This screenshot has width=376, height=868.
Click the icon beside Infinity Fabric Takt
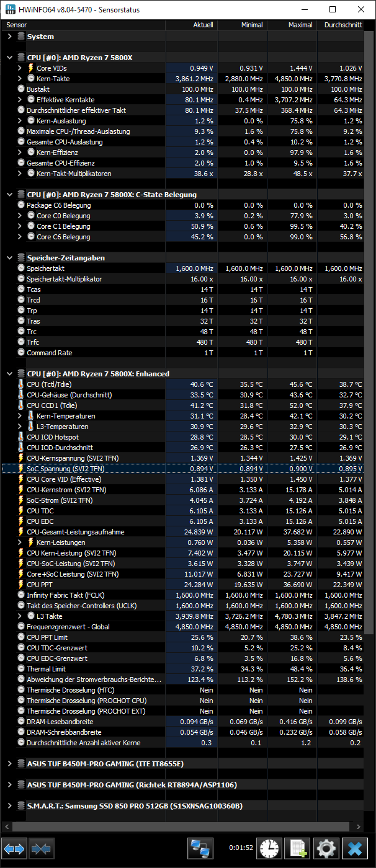coord(21,595)
